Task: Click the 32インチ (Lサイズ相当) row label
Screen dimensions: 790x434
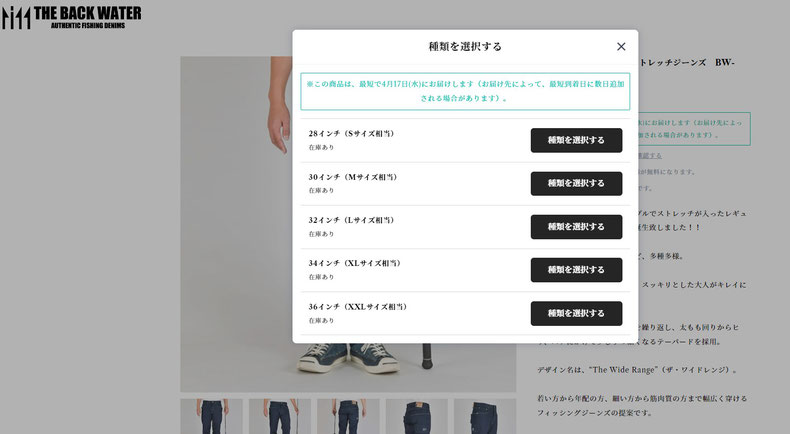Action: [x=351, y=220]
